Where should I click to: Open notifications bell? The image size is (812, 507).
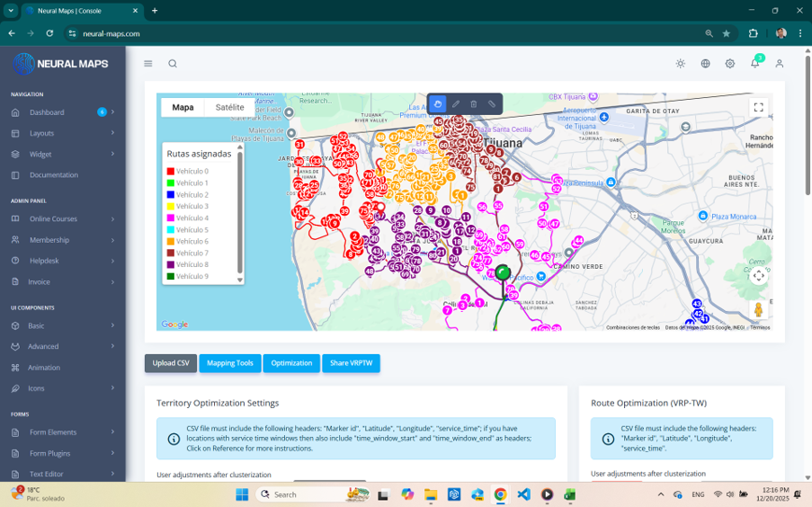[755, 63]
